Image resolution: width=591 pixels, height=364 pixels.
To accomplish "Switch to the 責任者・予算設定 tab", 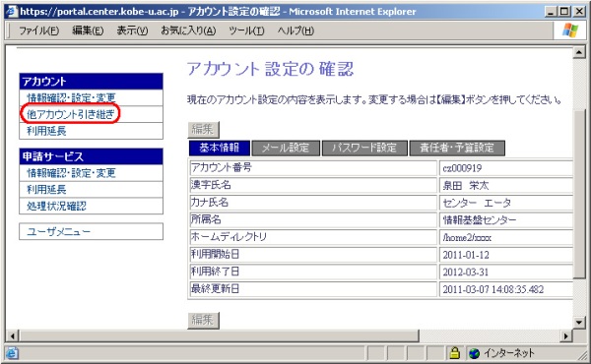I will 457,148.
